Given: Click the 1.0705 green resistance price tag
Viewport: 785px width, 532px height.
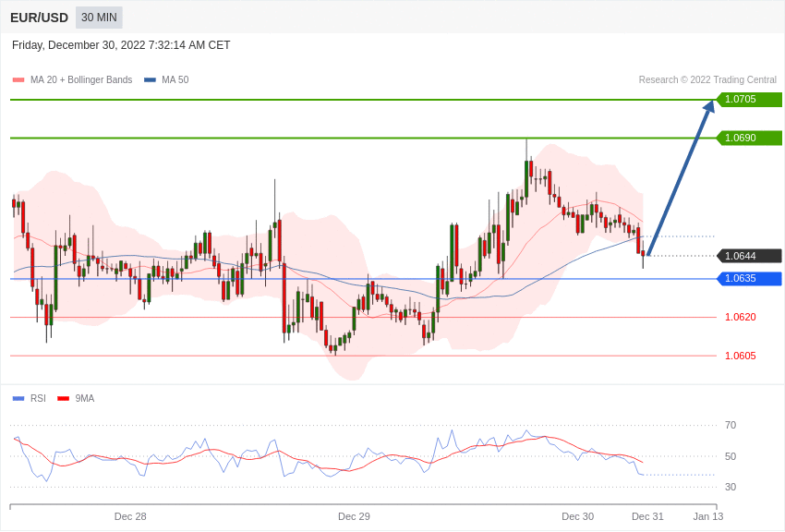Looking at the screenshot, I should [x=749, y=99].
